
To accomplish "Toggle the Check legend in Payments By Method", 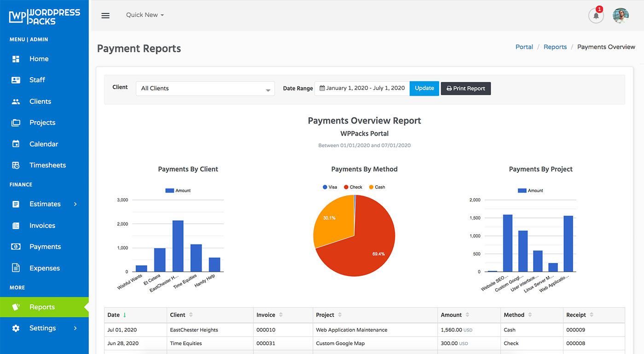I will point(353,187).
